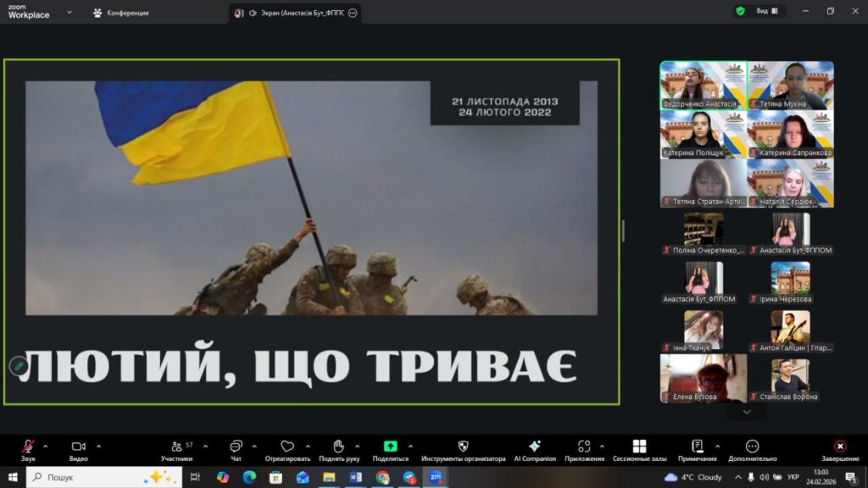This screenshot has width=868, height=488.
Task: Open Инструменты организатора host tools shield
Action: [x=463, y=446]
